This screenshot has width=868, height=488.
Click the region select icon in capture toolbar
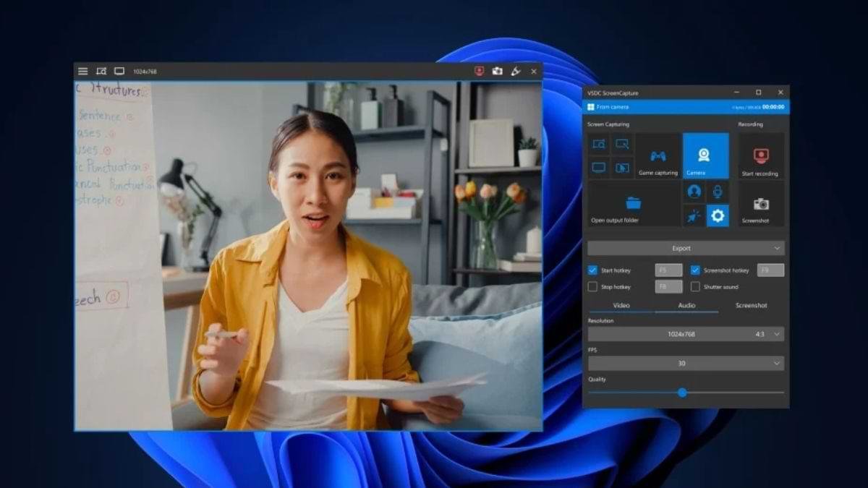point(101,71)
